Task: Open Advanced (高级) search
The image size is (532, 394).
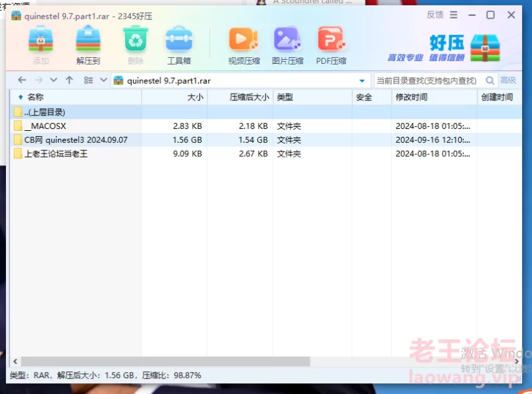Action: point(508,80)
